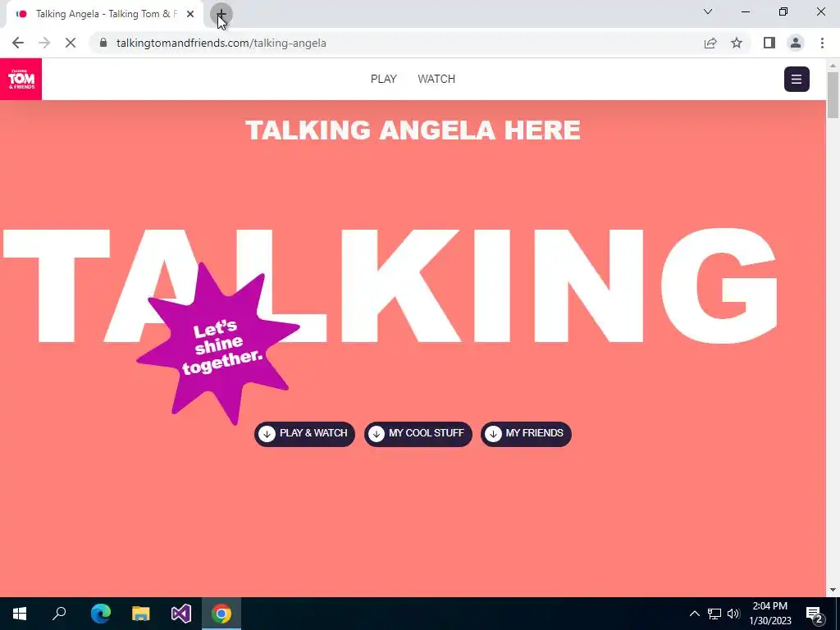Open the clock showing 2:04 PM
Image resolution: width=840 pixels, height=630 pixels.
click(x=769, y=614)
